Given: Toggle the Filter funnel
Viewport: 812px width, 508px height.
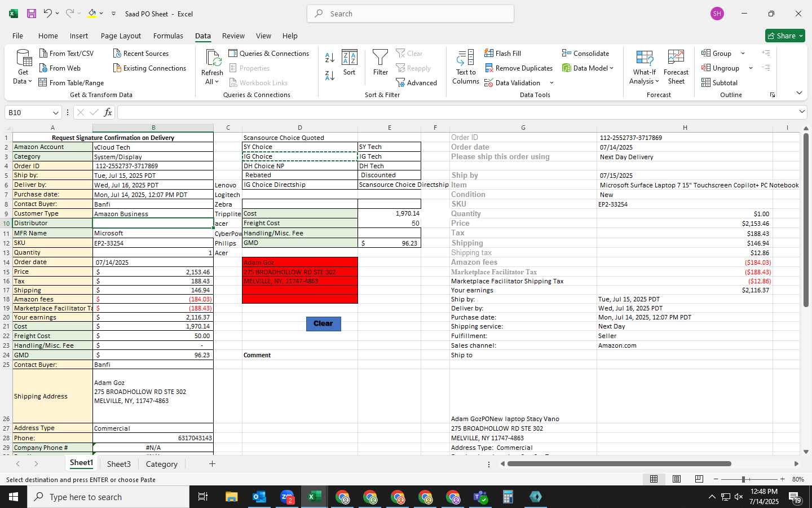Looking at the screenshot, I should [x=381, y=62].
